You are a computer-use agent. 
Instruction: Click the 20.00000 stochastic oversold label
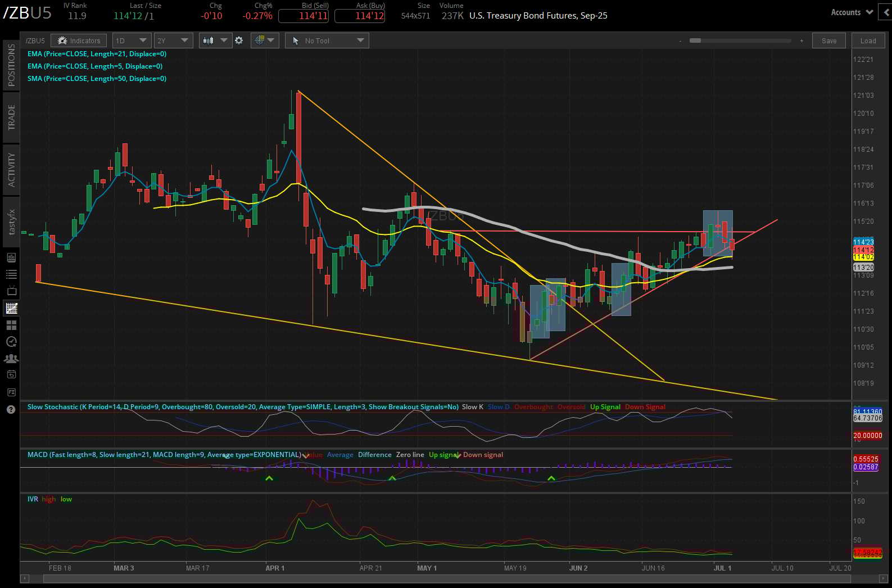(868, 436)
